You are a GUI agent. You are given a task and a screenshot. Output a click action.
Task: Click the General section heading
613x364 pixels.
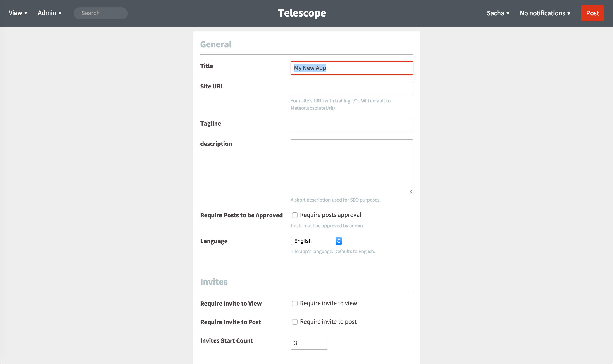click(216, 44)
